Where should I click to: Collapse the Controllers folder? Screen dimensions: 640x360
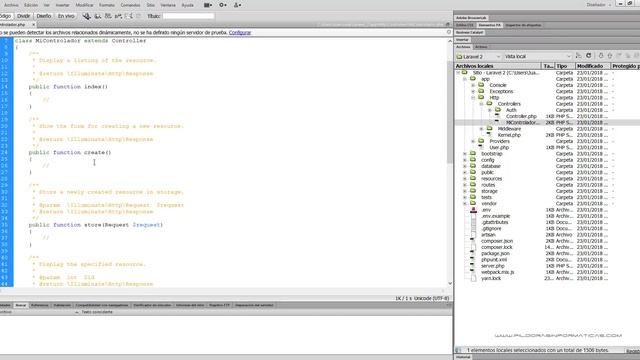481,104
